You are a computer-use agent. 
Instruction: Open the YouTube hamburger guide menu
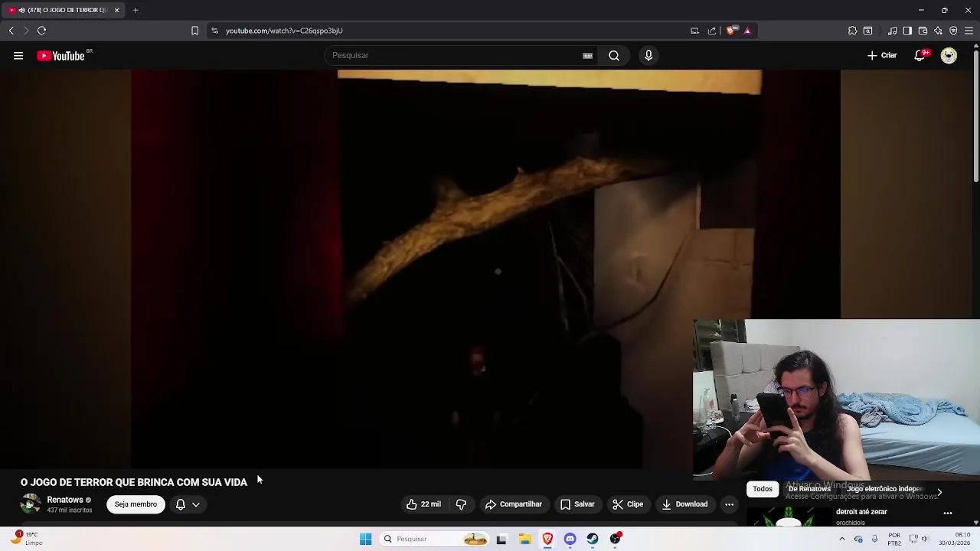[18, 55]
